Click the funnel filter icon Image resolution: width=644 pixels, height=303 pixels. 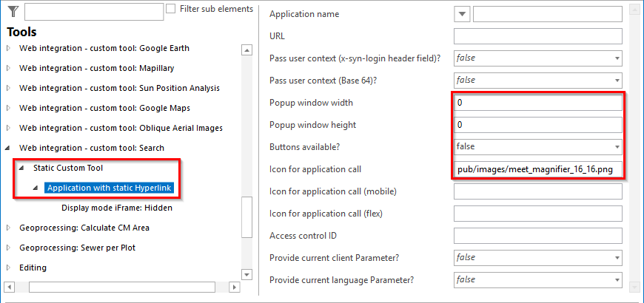point(13,11)
